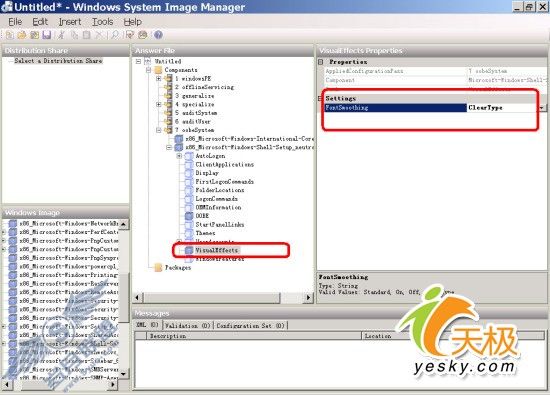550x395 pixels.
Task: Select the Themes tree item
Action: (205, 233)
